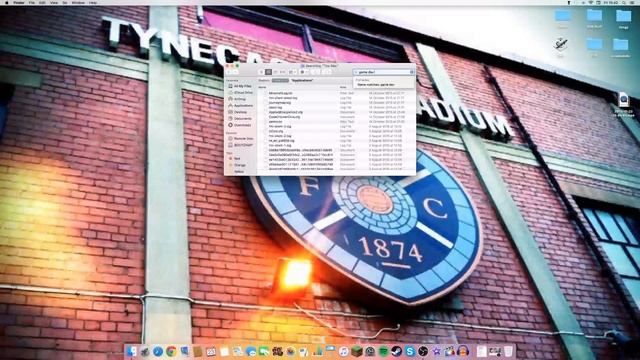The height and width of the screenshot is (360, 640).
Task: Clear the Finder search field text
Action: coord(411,72)
